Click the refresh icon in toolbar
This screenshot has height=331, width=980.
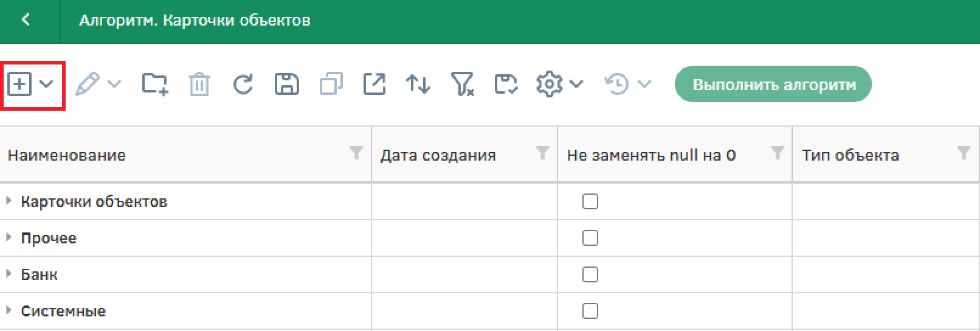point(243,84)
